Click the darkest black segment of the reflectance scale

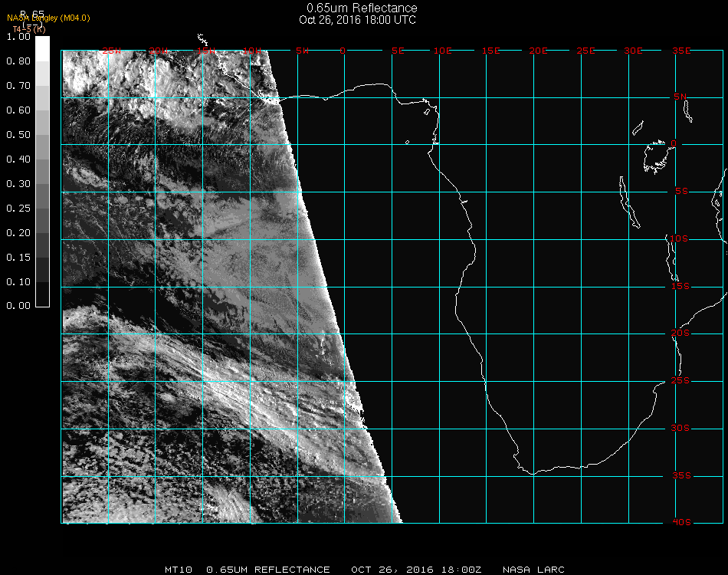tap(42, 294)
